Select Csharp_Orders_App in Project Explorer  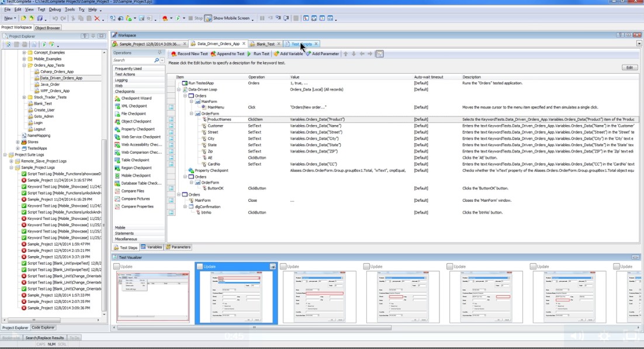(x=54, y=71)
